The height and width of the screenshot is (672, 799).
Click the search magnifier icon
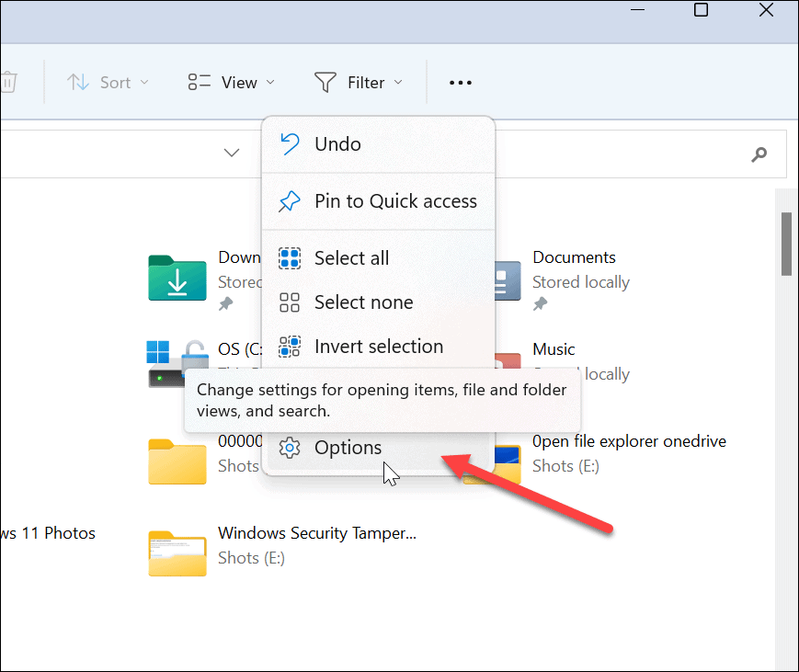(759, 154)
